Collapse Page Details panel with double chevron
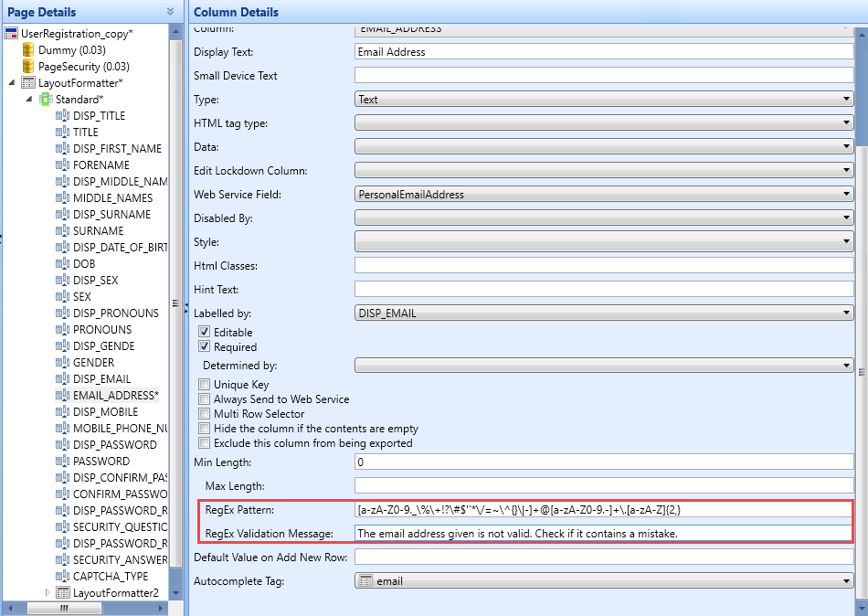This screenshot has width=868, height=616. [170, 12]
